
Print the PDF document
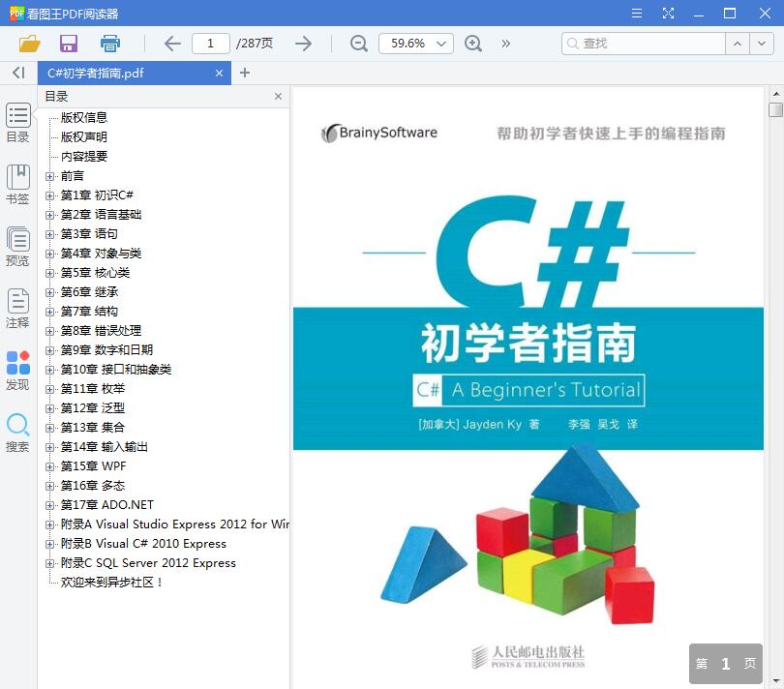pos(110,44)
